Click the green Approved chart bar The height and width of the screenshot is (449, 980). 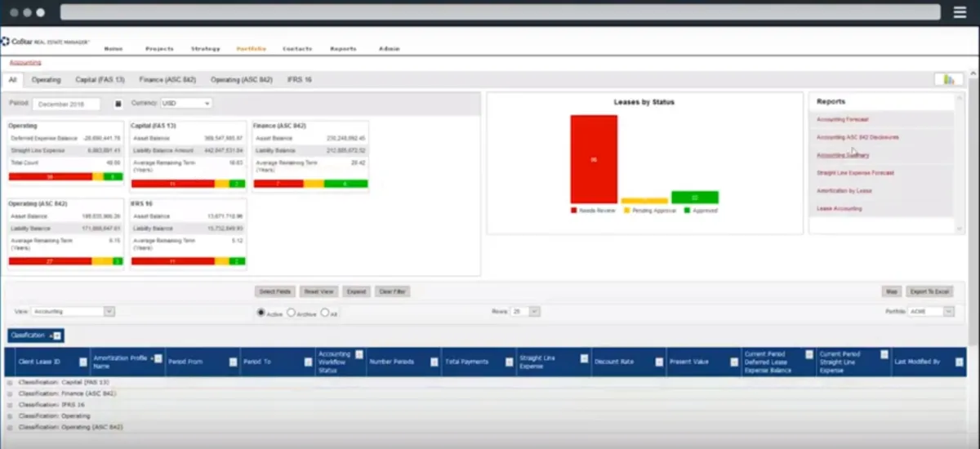point(695,198)
